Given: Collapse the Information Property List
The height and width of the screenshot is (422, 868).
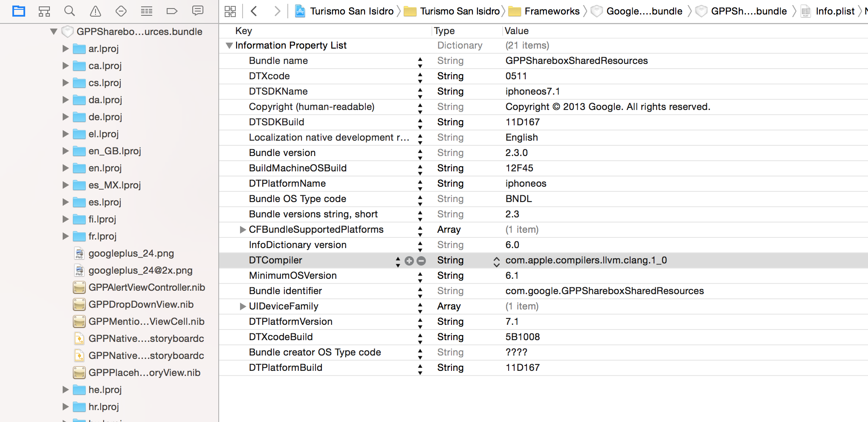Looking at the screenshot, I should click(x=229, y=46).
